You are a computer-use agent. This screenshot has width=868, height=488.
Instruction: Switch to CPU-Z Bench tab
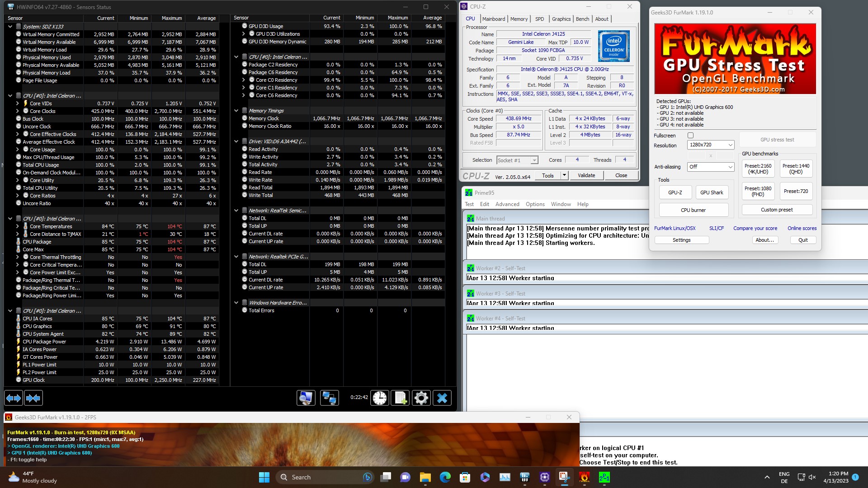(582, 19)
